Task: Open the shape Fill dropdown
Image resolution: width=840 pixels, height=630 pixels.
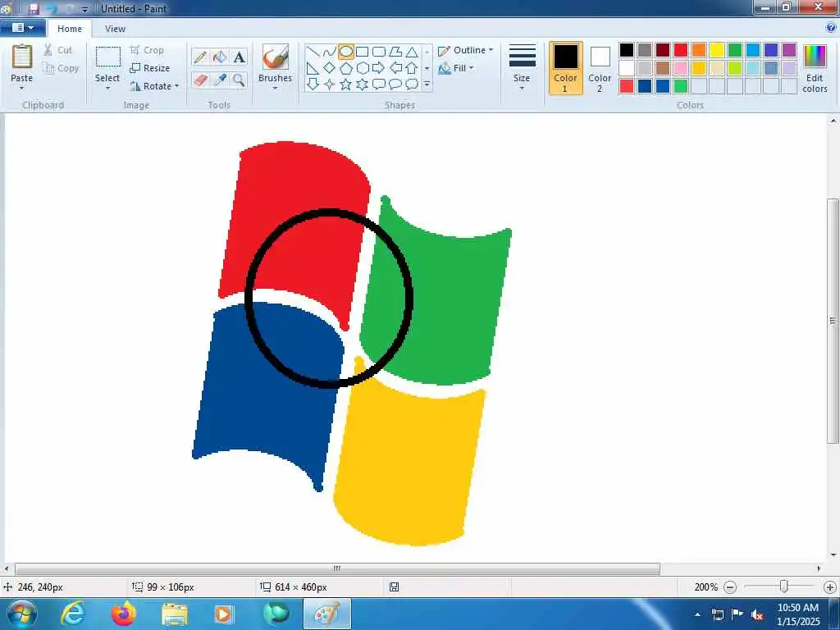Action: coord(456,68)
